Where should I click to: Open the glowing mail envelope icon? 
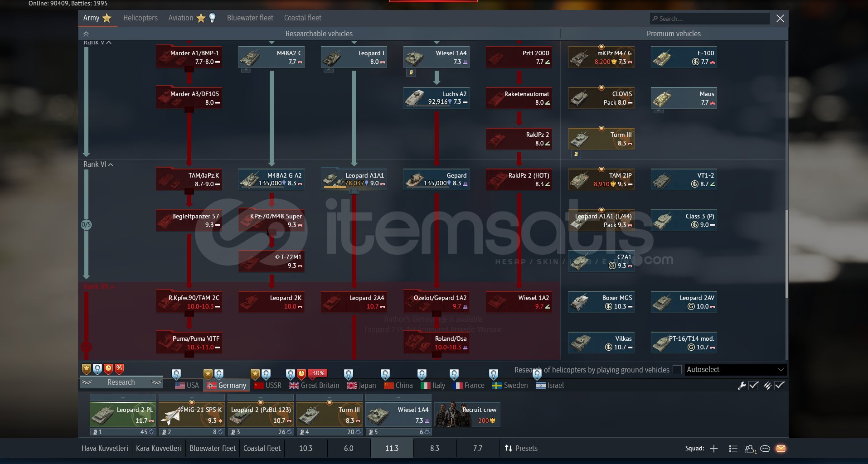(781, 449)
